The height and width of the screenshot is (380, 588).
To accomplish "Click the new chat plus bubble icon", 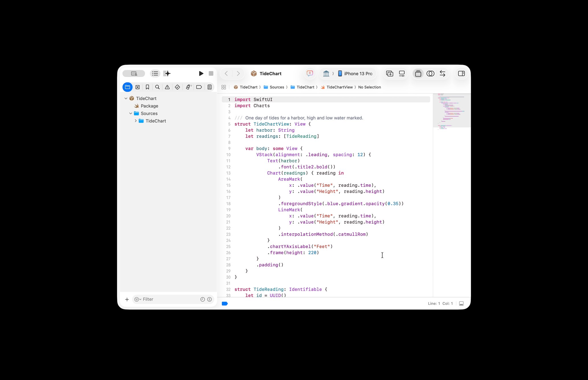I will pos(310,73).
